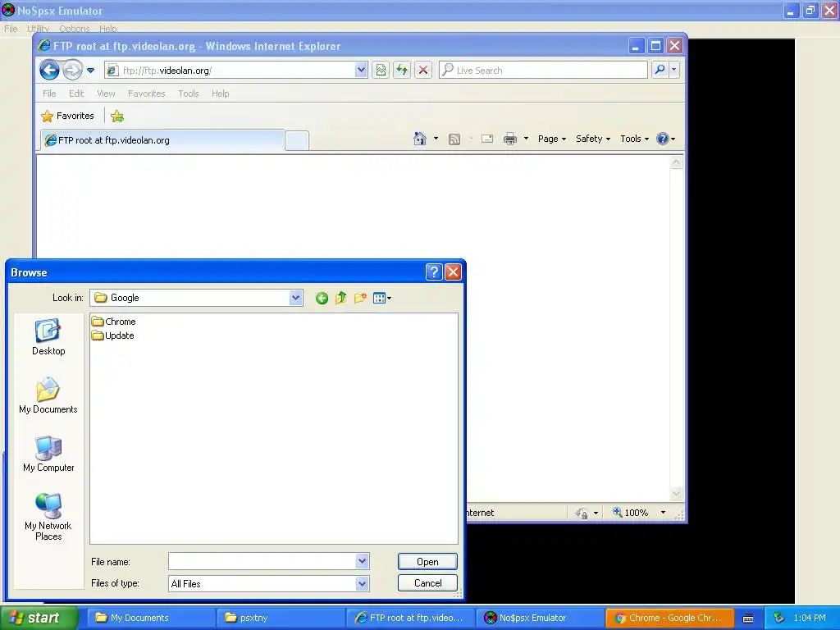Image resolution: width=840 pixels, height=630 pixels.
Task: Click the Print icon in command bar
Action: coord(510,139)
